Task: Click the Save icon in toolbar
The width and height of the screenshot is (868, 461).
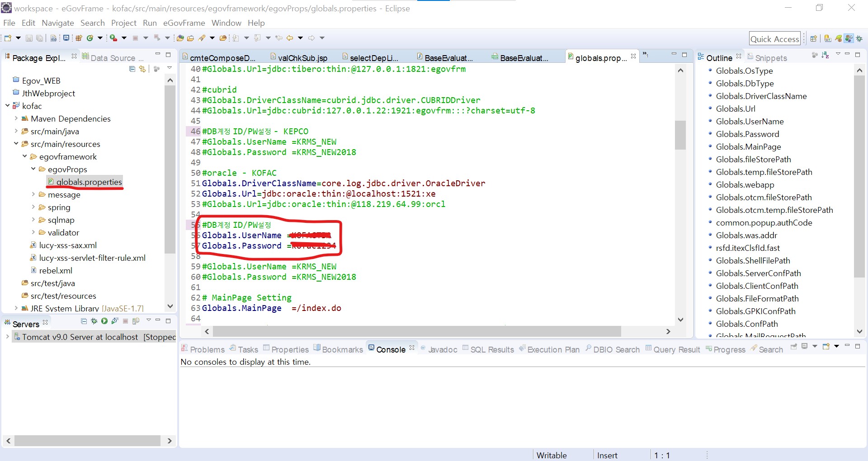Action: click(29, 38)
